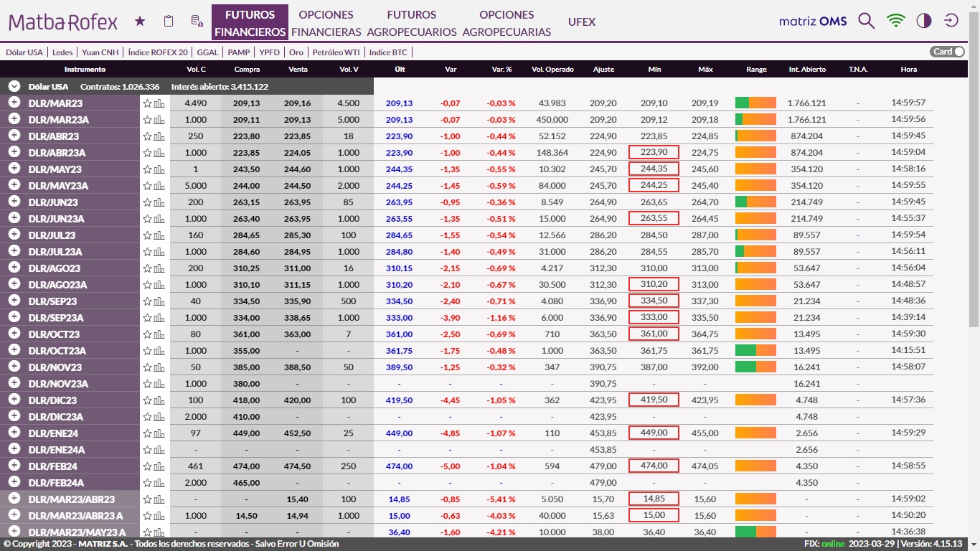Switch to Opciones Financieras tab
This screenshot has width=980, height=551.
(326, 23)
